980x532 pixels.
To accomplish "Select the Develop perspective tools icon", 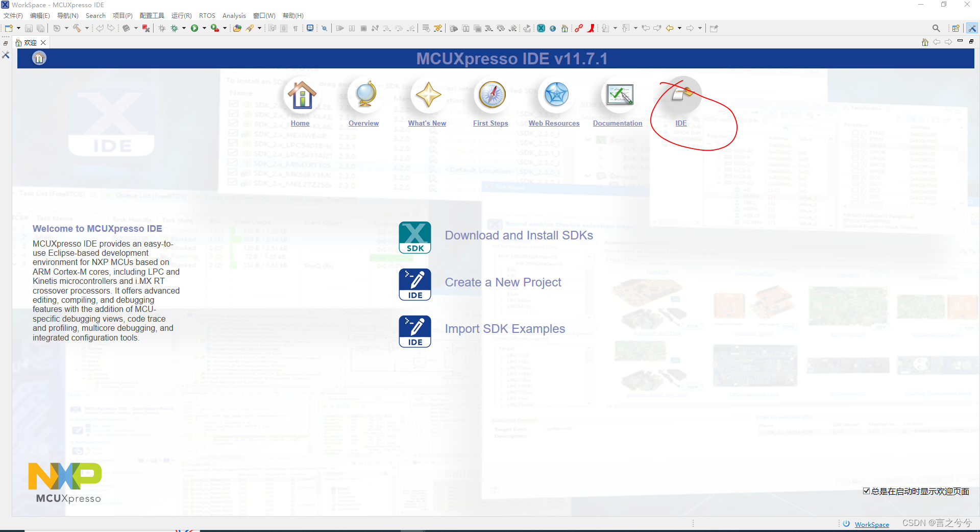I will [x=972, y=28].
